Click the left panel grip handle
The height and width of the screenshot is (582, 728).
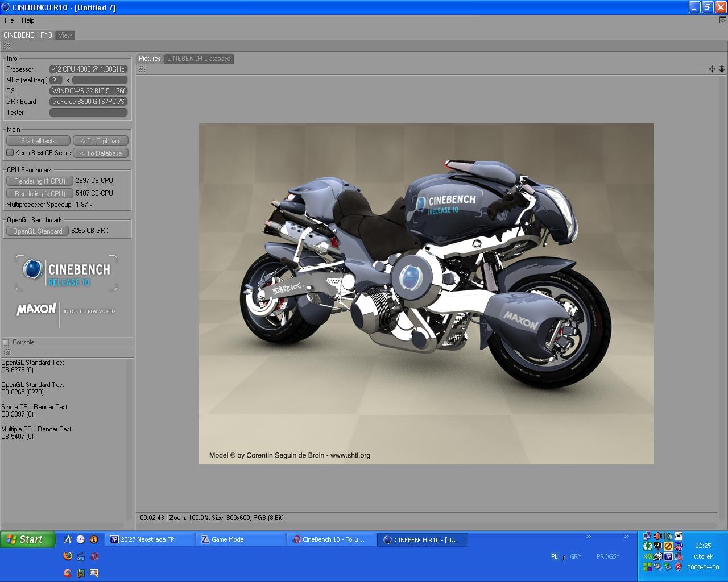7,46
